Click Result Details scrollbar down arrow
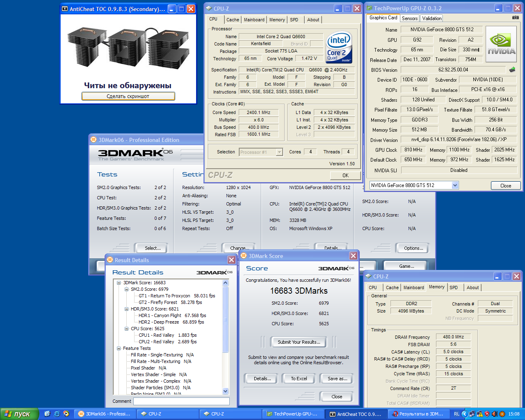This screenshot has width=525, height=420. tap(225, 391)
